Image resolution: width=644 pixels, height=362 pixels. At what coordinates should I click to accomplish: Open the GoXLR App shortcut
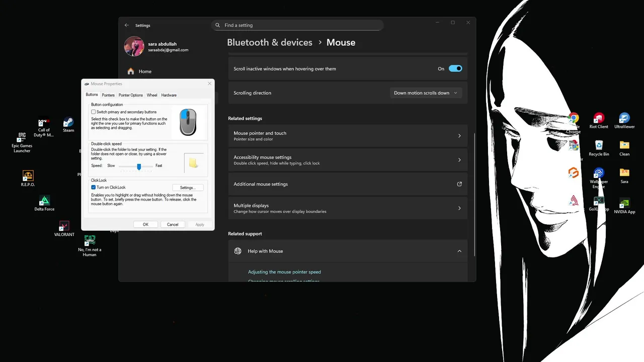click(599, 203)
